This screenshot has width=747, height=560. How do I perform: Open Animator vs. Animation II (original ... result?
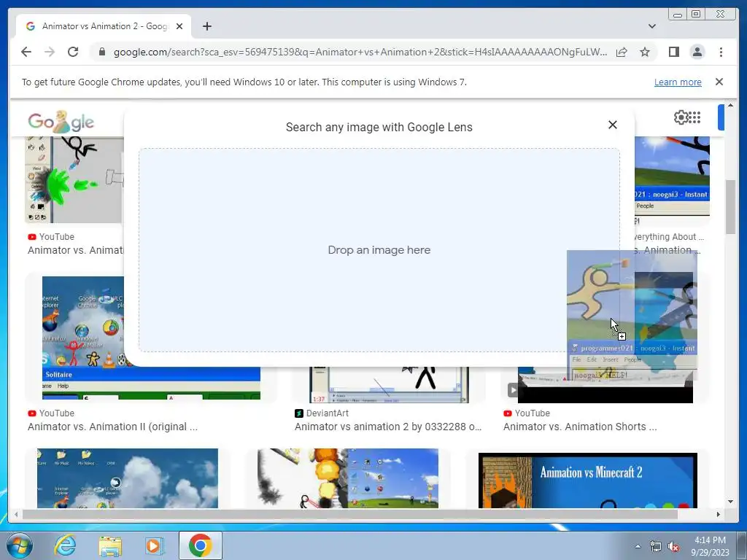112,427
